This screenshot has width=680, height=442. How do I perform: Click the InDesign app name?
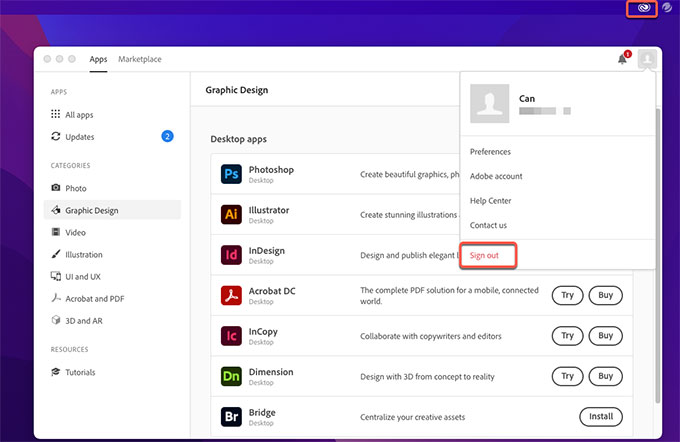[x=266, y=251]
